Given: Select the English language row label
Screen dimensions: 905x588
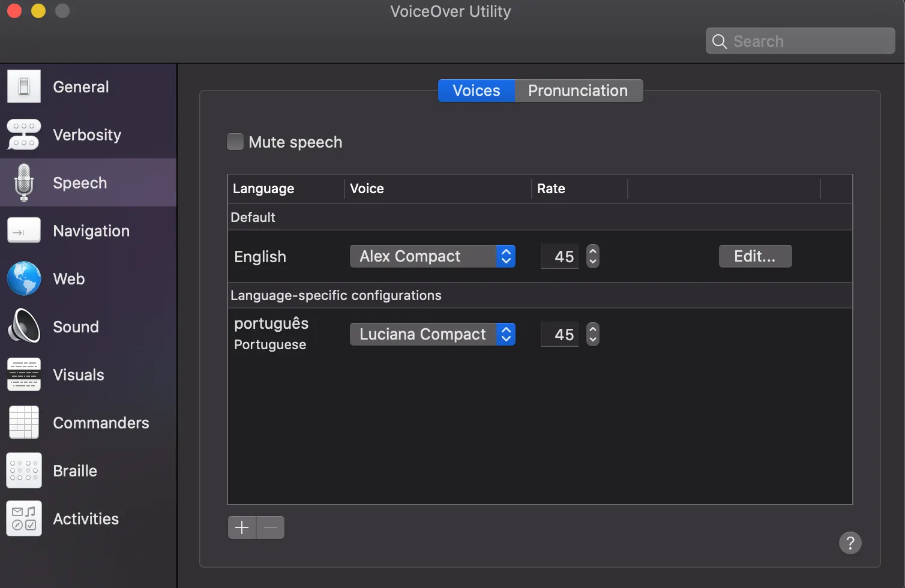Looking at the screenshot, I should pos(260,257).
